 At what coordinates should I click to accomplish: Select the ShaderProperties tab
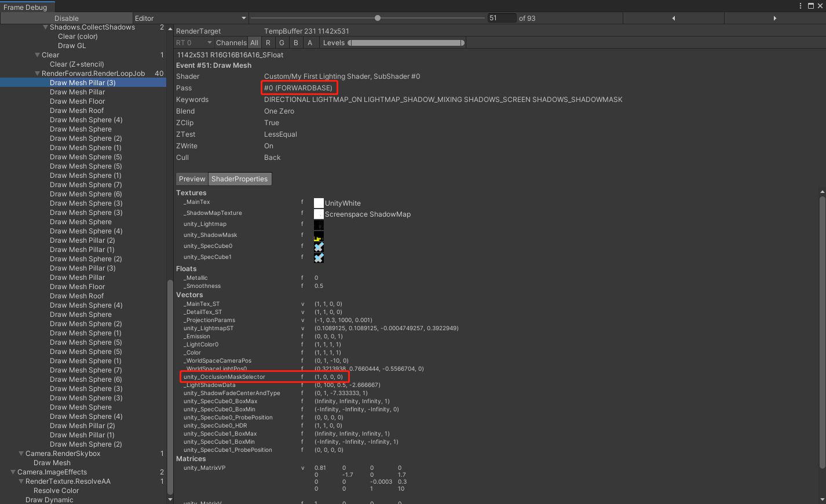(x=239, y=178)
